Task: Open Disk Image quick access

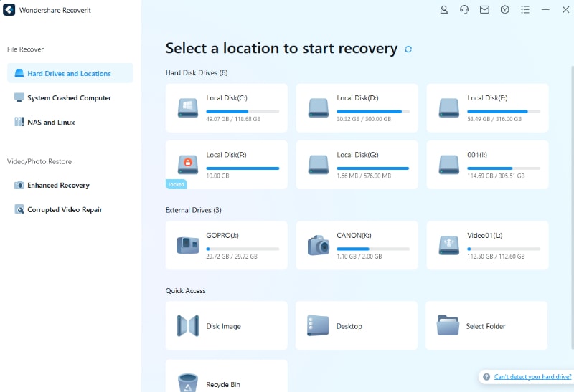Action: coord(223,326)
